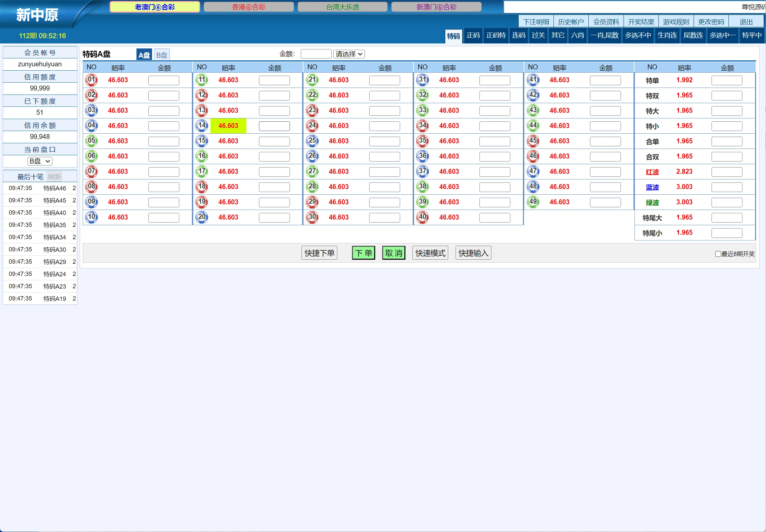Click the red number 01 ball
This screenshot has height=532, width=766.
(x=91, y=80)
